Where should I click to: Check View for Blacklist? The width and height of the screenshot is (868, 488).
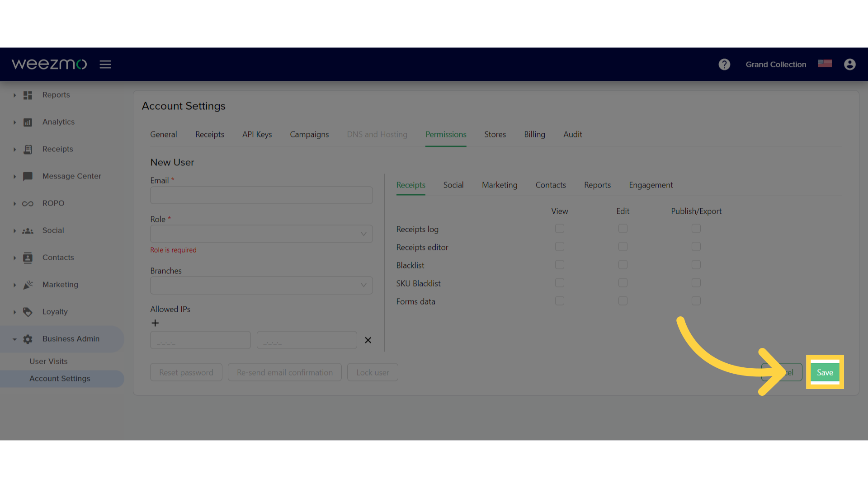click(560, 265)
